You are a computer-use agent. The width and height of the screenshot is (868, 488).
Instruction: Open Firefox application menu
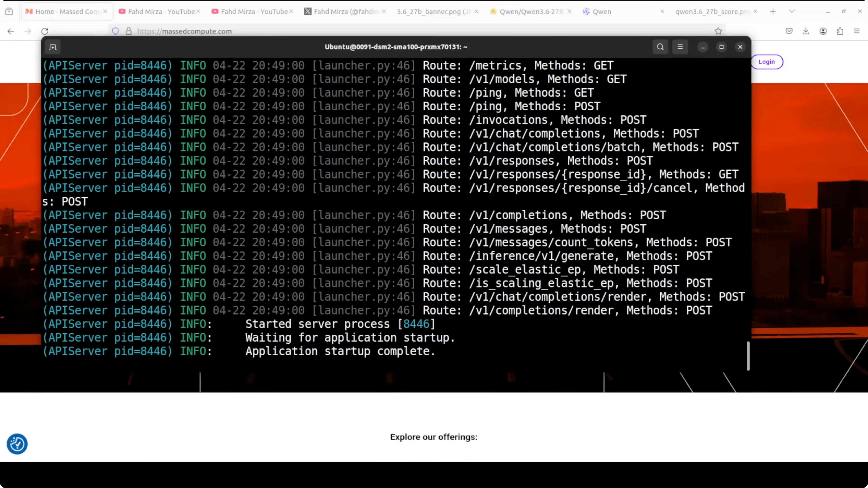[856, 31]
